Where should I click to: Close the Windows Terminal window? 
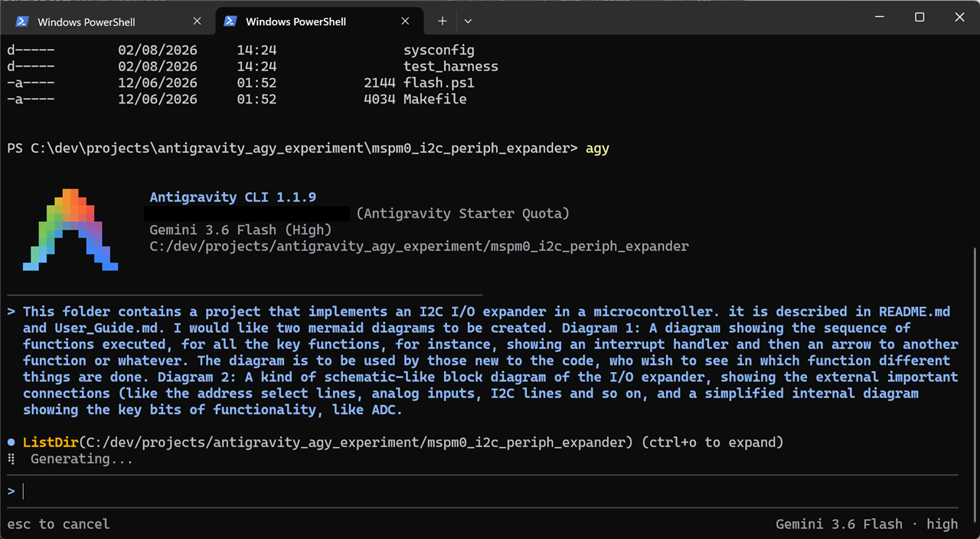(959, 17)
